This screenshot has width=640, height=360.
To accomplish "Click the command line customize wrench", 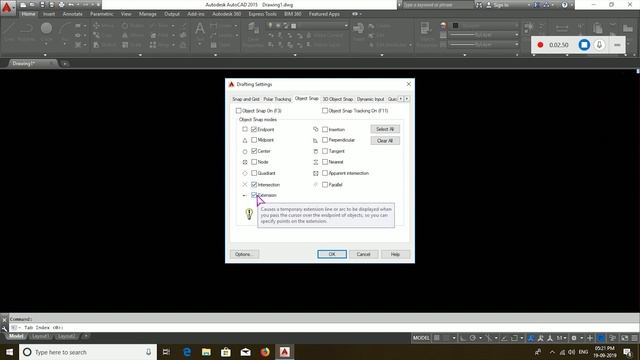I will pos(4,328).
